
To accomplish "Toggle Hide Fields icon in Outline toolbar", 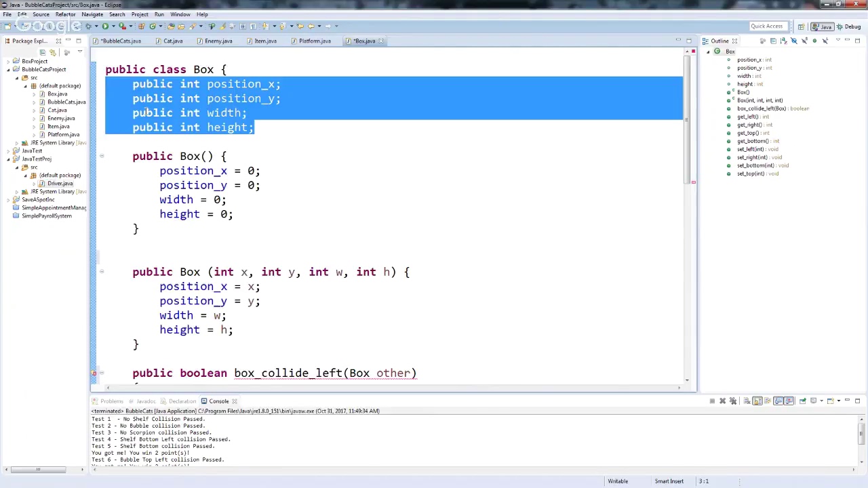I will tap(794, 41).
